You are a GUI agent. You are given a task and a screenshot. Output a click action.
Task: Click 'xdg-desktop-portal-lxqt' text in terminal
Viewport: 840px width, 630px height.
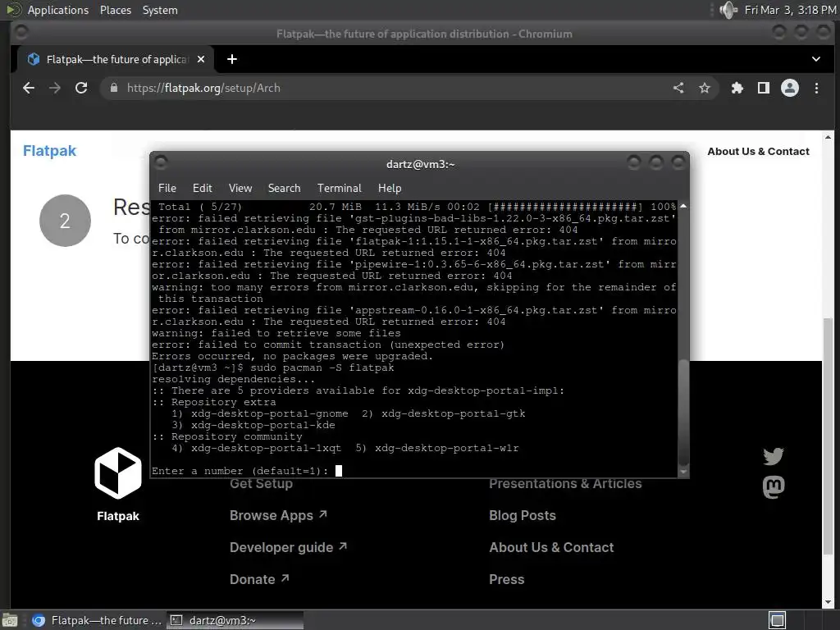pyautogui.click(x=267, y=448)
